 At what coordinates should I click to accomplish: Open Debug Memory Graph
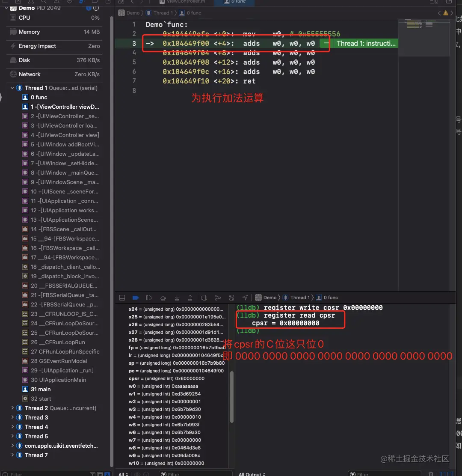218,298
